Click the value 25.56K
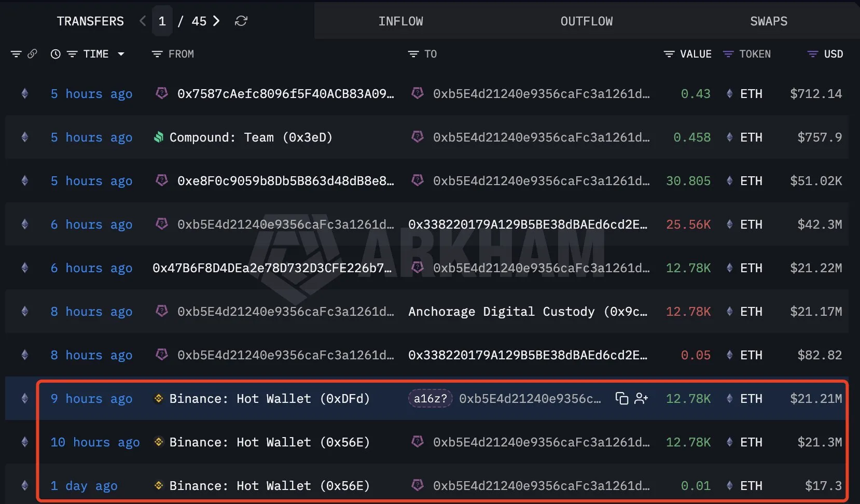Viewport: 860px width, 504px height. (688, 225)
